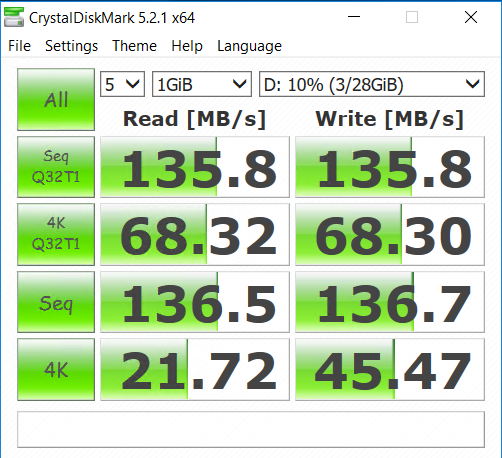Click the Seq Q32T1 read result 135.8
The width and height of the screenshot is (502, 458).
195,167
